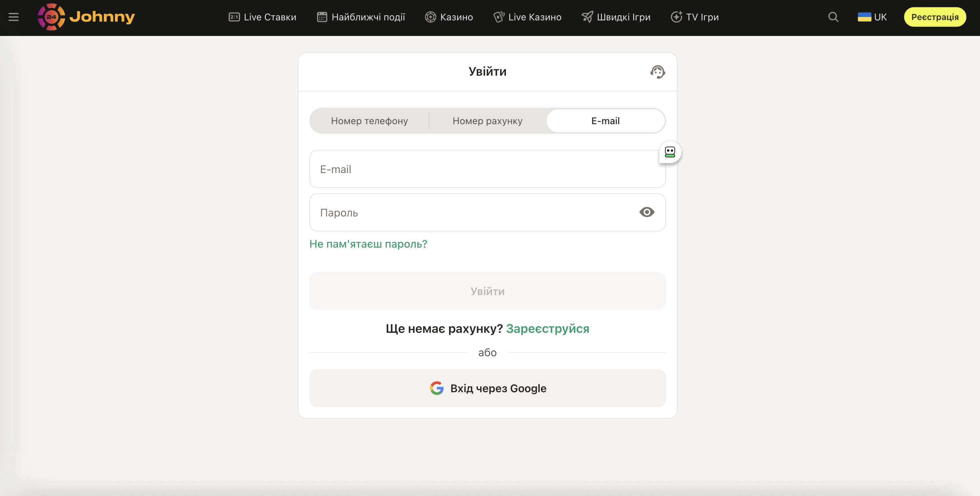Click the Google logo icon

437,388
